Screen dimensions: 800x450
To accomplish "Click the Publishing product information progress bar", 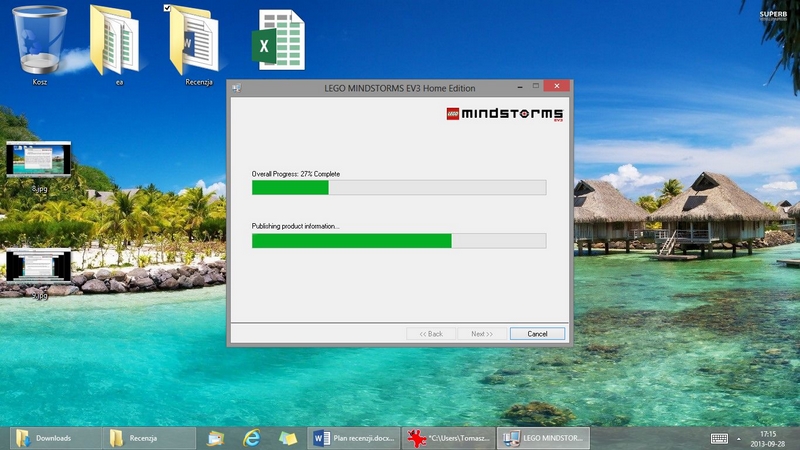I will pyautogui.click(x=399, y=241).
